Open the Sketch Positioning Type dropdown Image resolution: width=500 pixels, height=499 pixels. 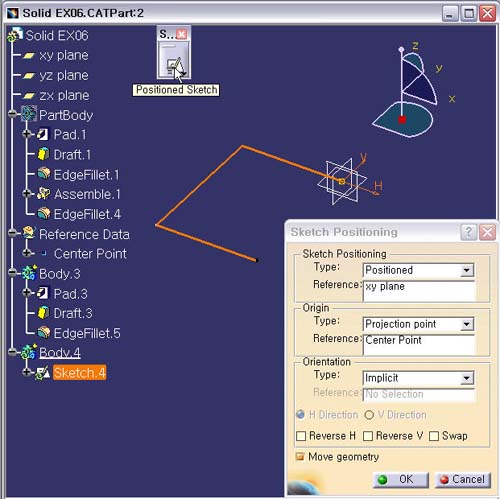coord(418,270)
